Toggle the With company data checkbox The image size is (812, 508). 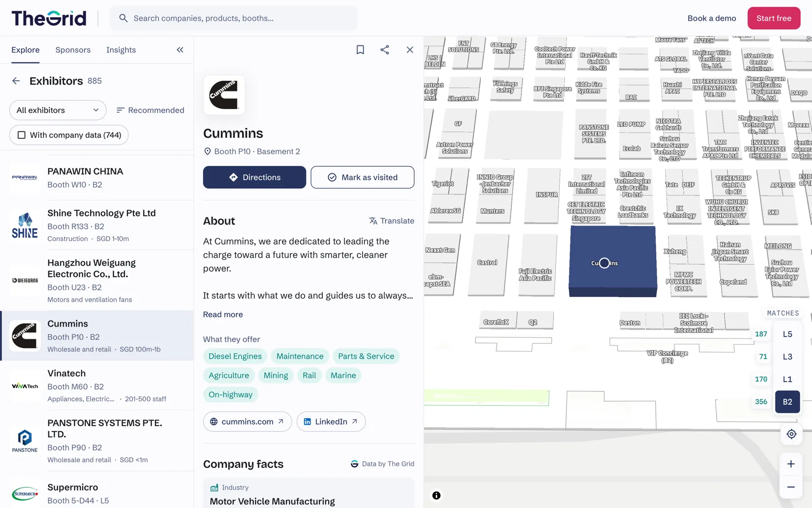pos(21,135)
